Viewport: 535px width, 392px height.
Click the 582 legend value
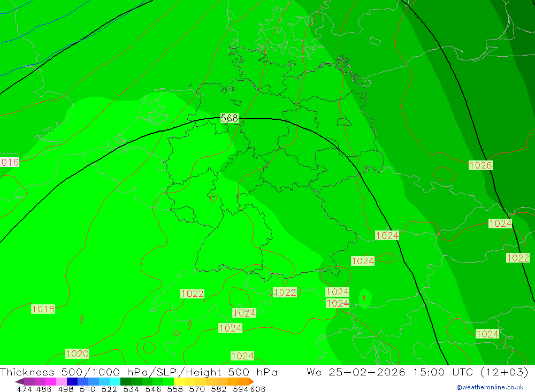pos(219,389)
